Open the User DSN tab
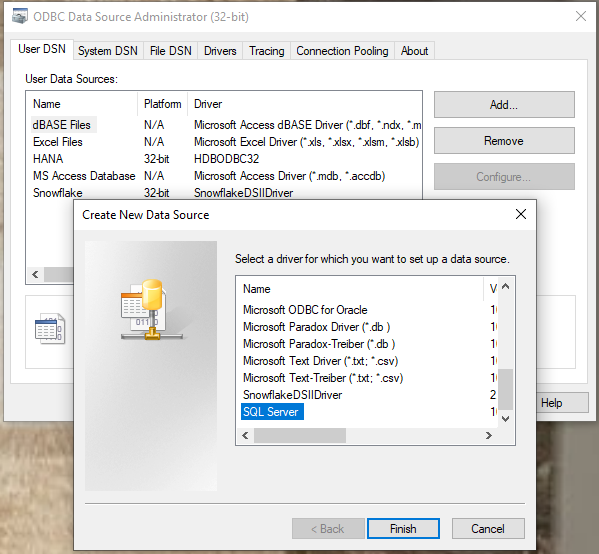Viewport: 599px width, 554px height. pos(42,49)
